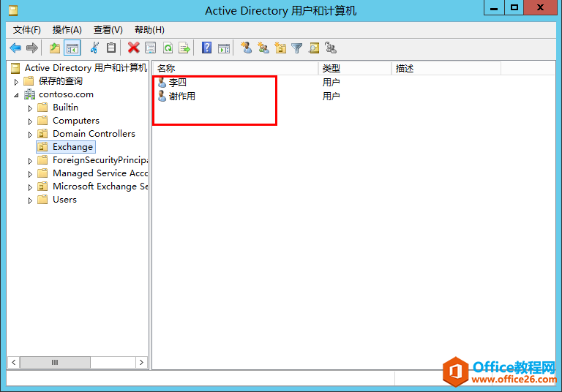The height and width of the screenshot is (392, 562).
Task: Click tree pane scroll right arrow
Action: pyautogui.click(x=141, y=362)
